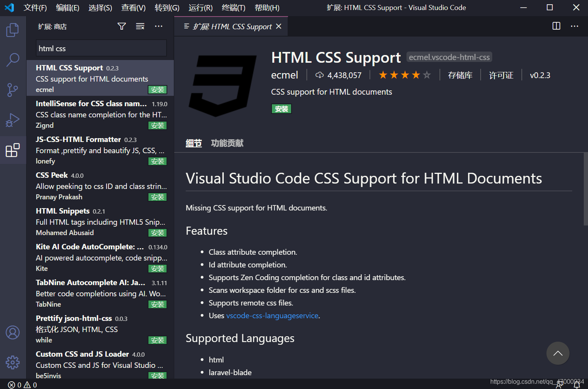Image resolution: width=588 pixels, height=389 pixels.
Task: Click the scroll-to-top arrow button
Action: pos(558,353)
